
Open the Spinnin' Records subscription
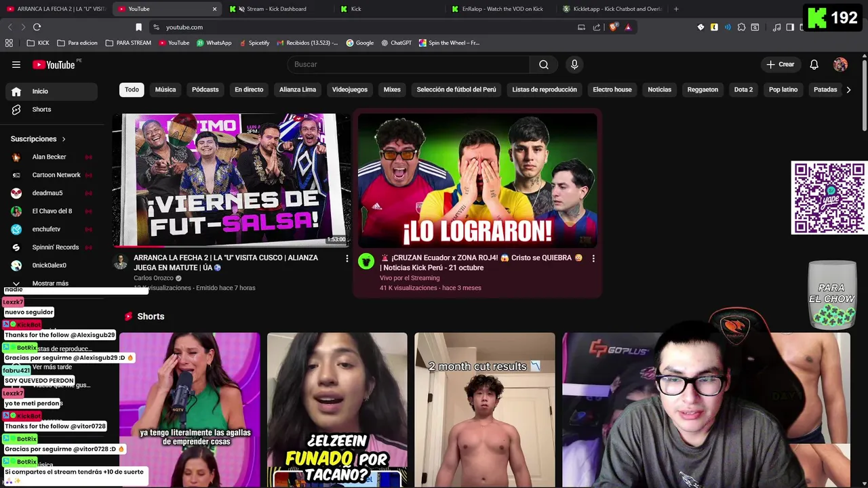pyautogui.click(x=52, y=247)
